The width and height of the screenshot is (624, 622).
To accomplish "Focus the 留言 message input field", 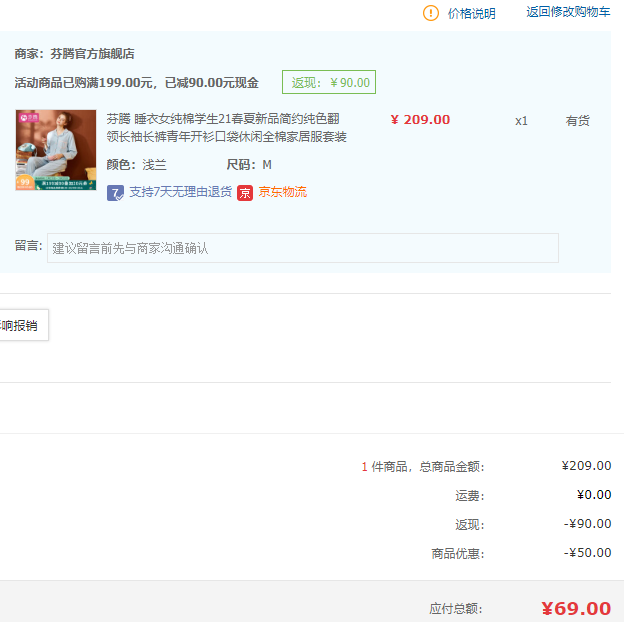I will click(303, 248).
